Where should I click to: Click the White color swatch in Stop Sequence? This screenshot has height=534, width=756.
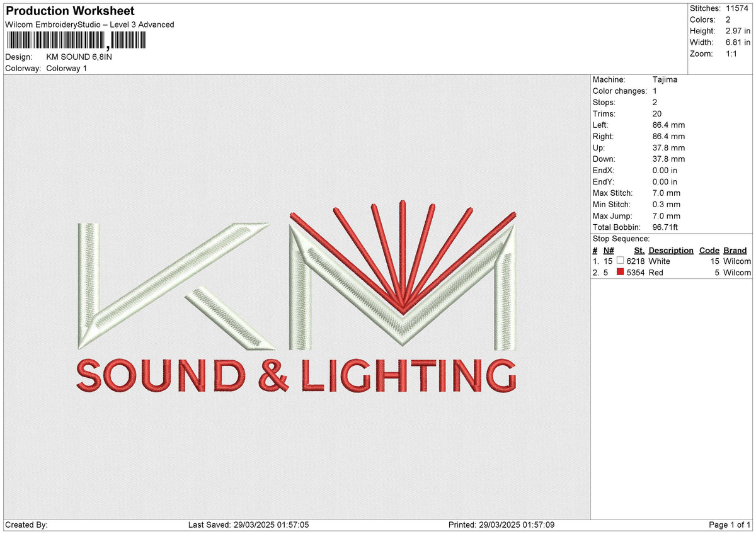[620, 261]
